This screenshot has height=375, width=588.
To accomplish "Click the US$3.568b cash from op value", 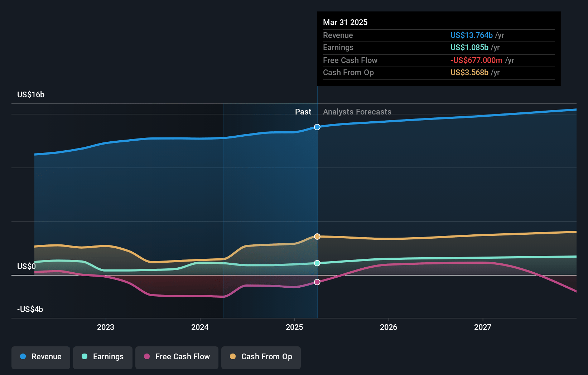I will (469, 72).
